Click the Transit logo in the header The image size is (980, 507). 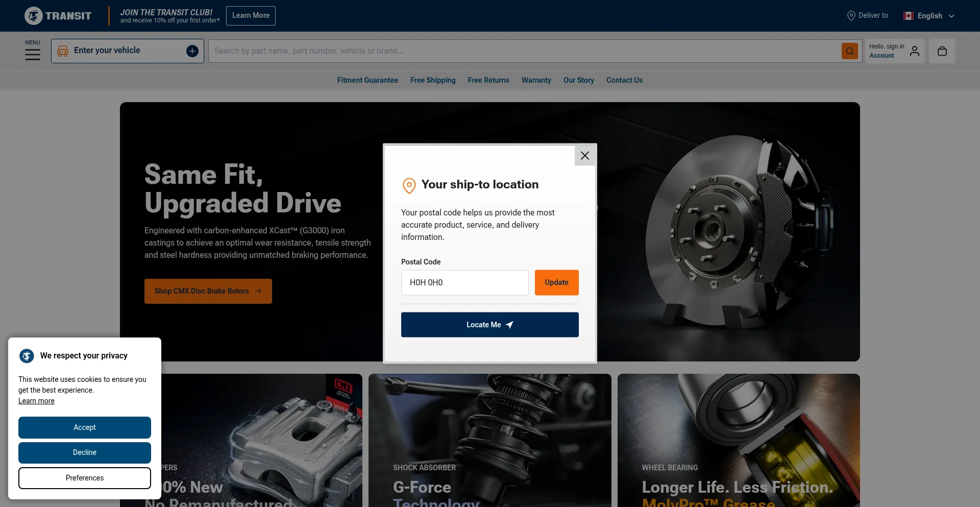58,16
